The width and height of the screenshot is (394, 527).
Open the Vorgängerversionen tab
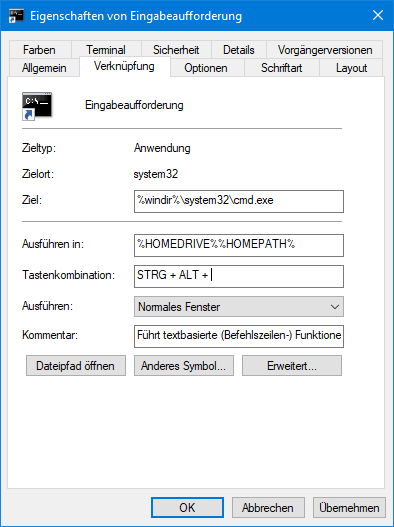[325, 50]
